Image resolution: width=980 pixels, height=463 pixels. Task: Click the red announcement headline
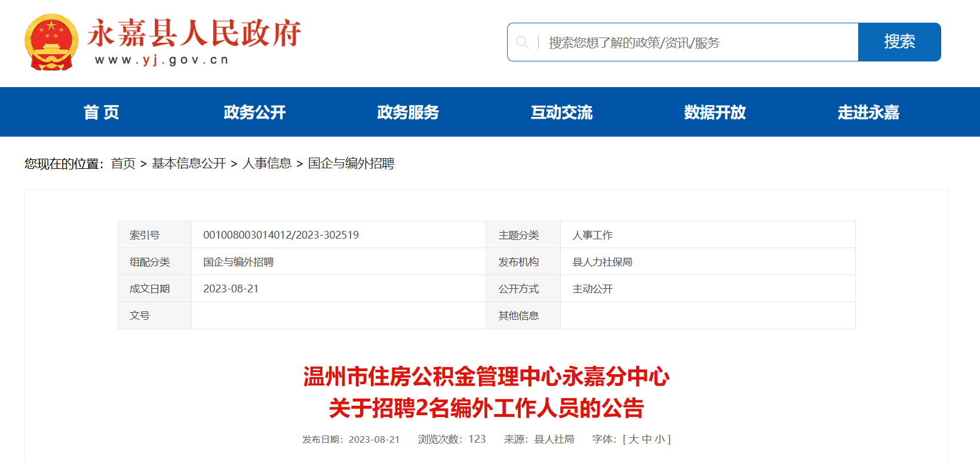click(486, 393)
